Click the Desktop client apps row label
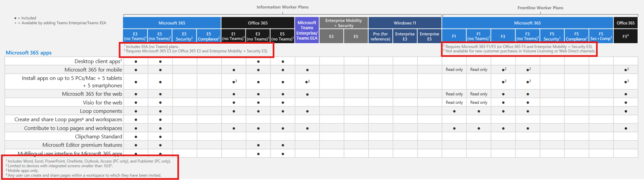644x180 pixels. 98,61
